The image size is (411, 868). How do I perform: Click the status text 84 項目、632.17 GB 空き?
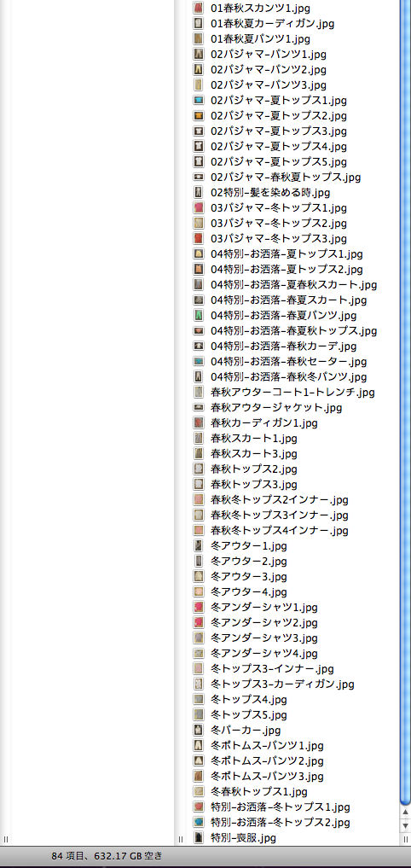point(107,856)
